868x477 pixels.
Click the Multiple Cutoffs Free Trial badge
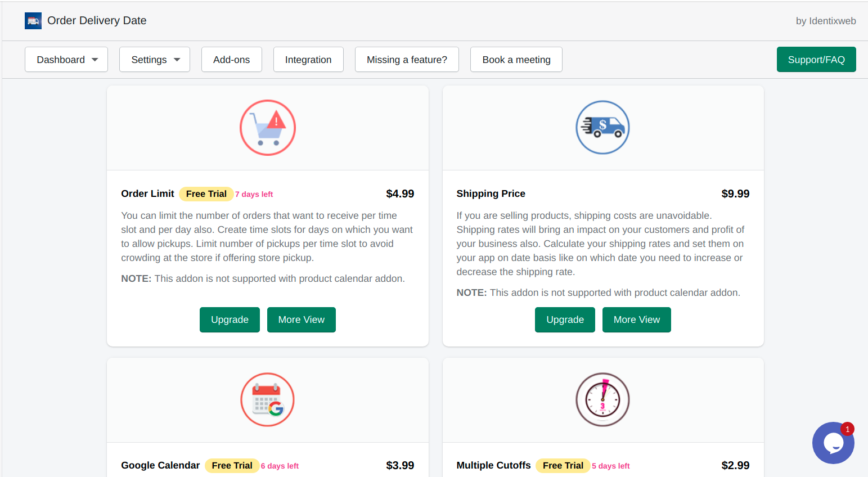[563, 466]
